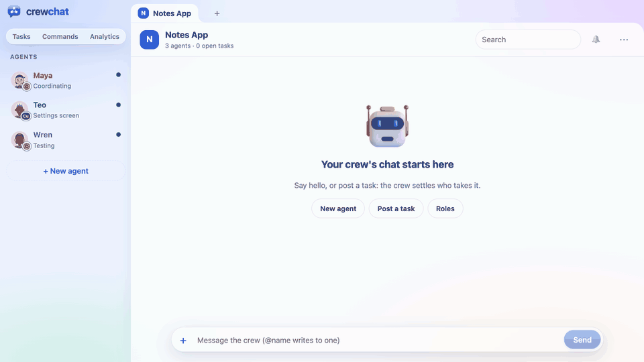Image resolution: width=644 pixels, height=362 pixels.
Task: Open the notifications bell icon
Action: click(x=596, y=40)
